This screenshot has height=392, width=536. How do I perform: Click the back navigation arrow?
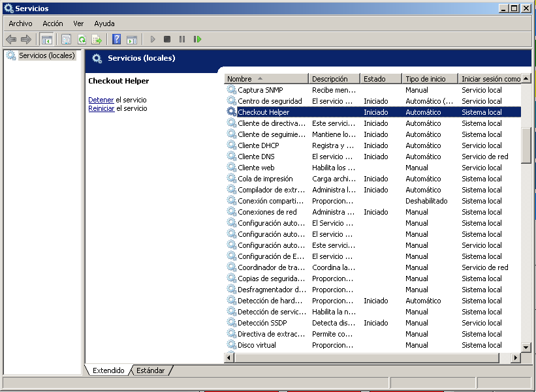10,39
